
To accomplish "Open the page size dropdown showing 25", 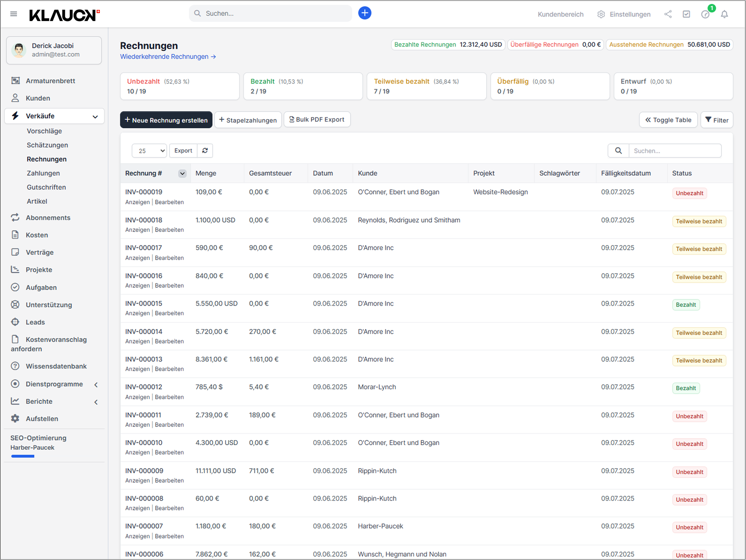I will 150,151.
